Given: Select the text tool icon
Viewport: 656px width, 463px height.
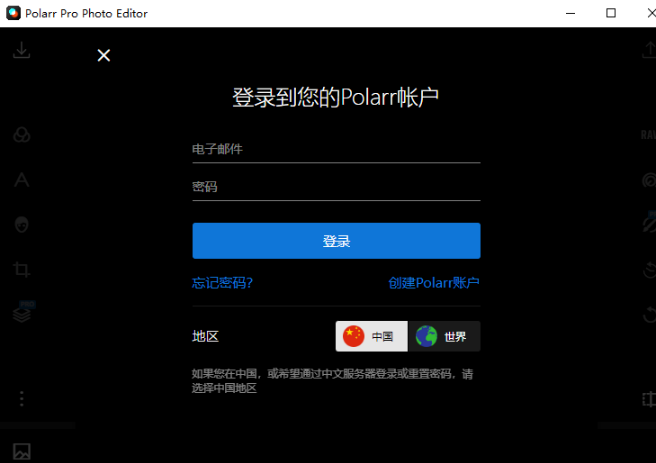Looking at the screenshot, I should coord(21,180).
